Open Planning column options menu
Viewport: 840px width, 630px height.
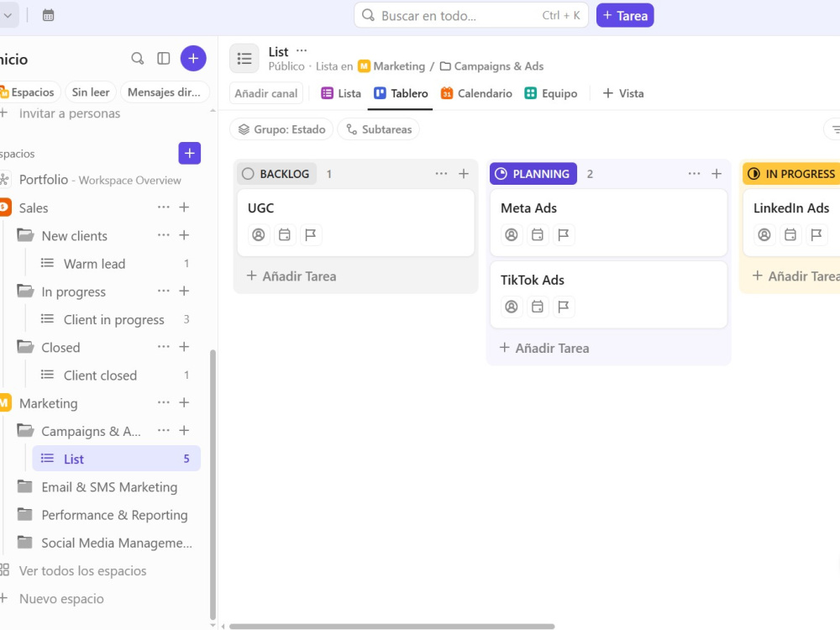point(695,174)
